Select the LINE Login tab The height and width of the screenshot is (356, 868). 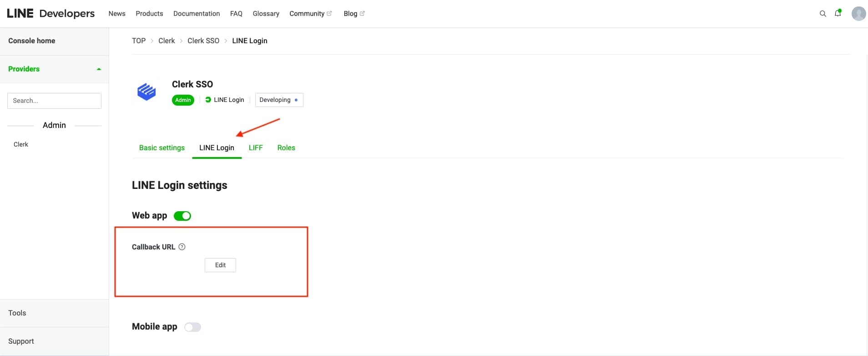(217, 147)
